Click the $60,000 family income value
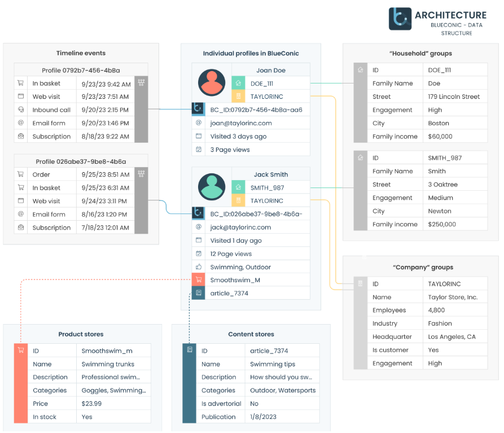This screenshot has width=504, height=433. pyautogui.click(x=440, y=136)
